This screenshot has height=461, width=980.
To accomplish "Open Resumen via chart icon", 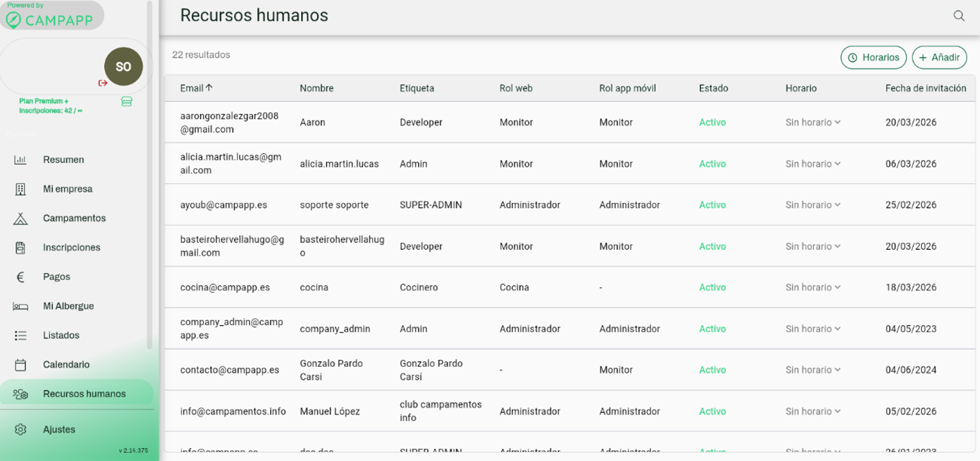I will pyautogui.click(x=20, y=160).
